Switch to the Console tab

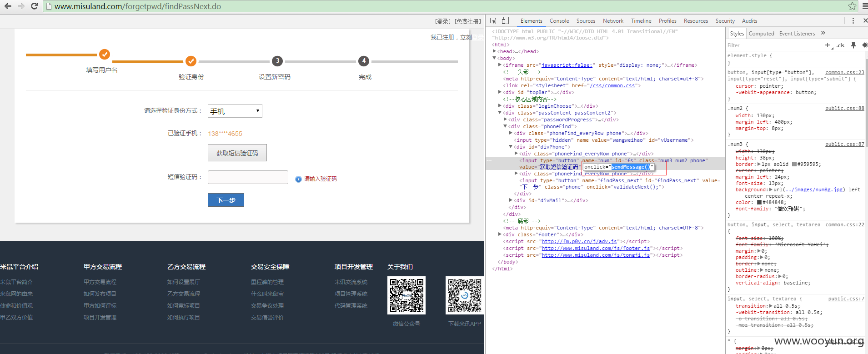coord(559,21)
